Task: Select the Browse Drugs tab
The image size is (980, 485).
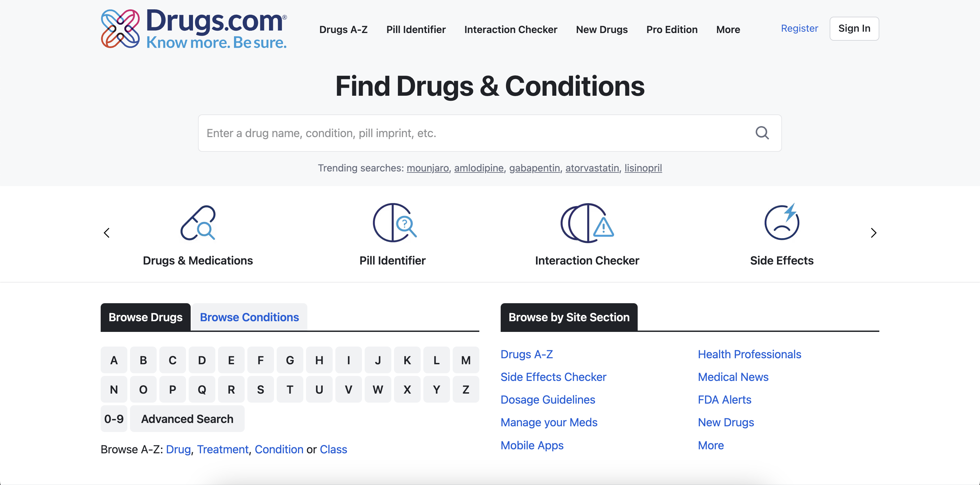Action: pos(145,317)
